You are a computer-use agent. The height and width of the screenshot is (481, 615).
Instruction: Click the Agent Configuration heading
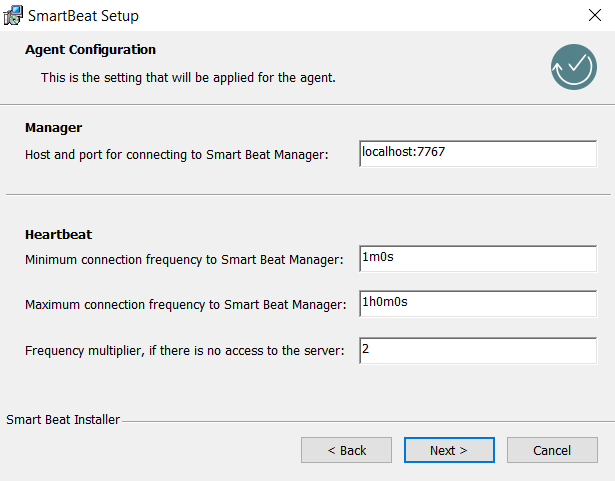90,50
